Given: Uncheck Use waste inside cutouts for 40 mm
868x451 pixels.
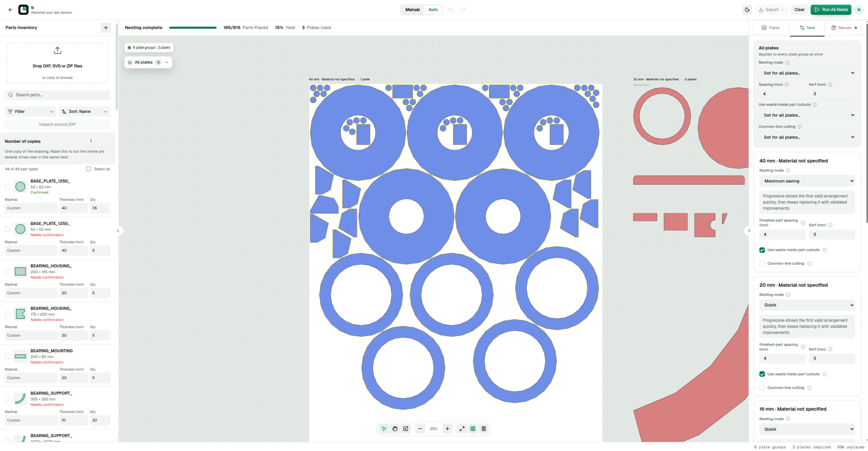Looking at the screenshot, I should pos(762,250).
